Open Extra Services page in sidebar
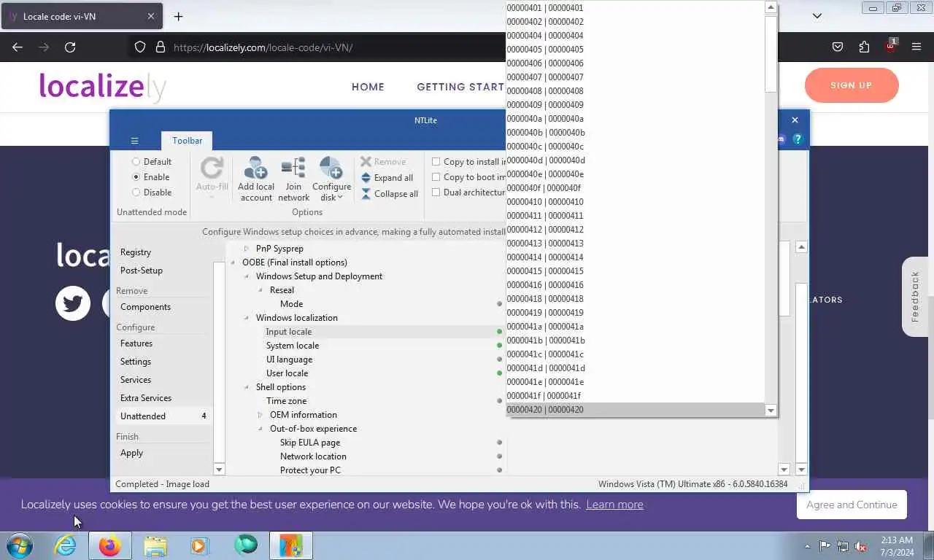Image resolution: width=934 pixels, height=560 pixels. [146, 398]
